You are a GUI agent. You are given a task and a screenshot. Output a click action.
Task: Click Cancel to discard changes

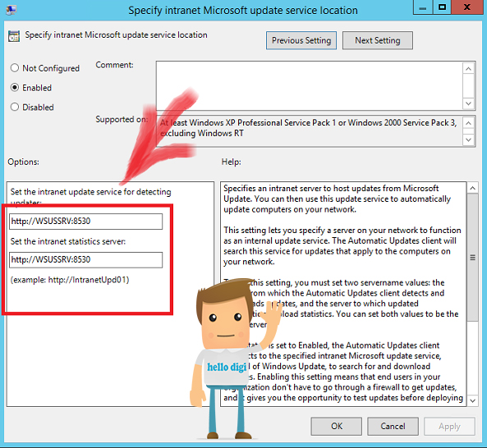[x=393, y=427]
